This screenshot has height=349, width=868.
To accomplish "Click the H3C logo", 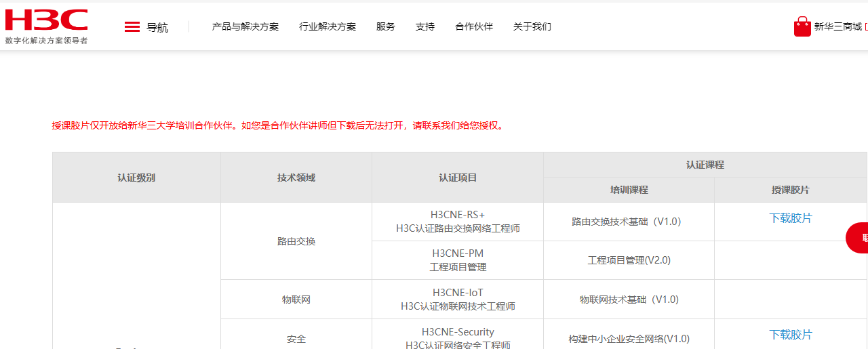I will click(46, 20).
